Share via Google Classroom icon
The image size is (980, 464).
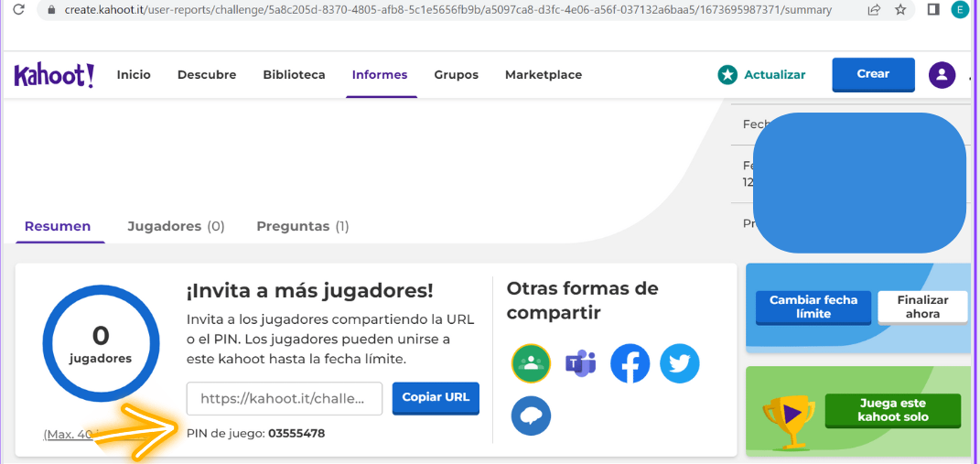532,363
